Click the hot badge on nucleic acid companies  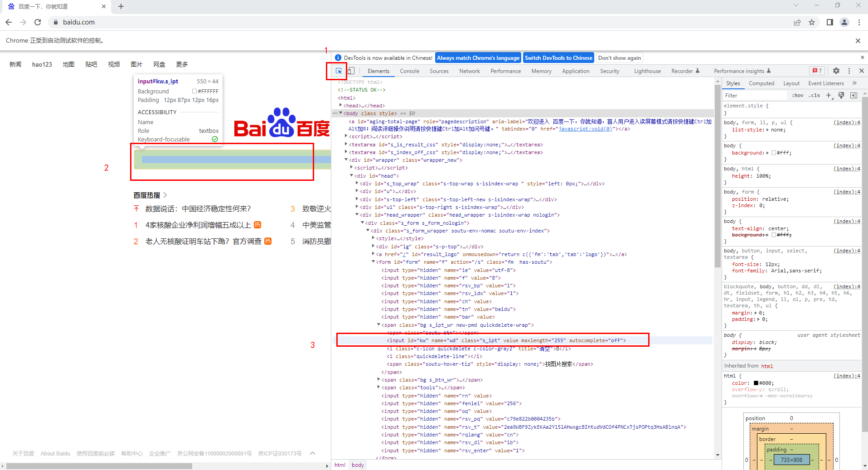257,225
